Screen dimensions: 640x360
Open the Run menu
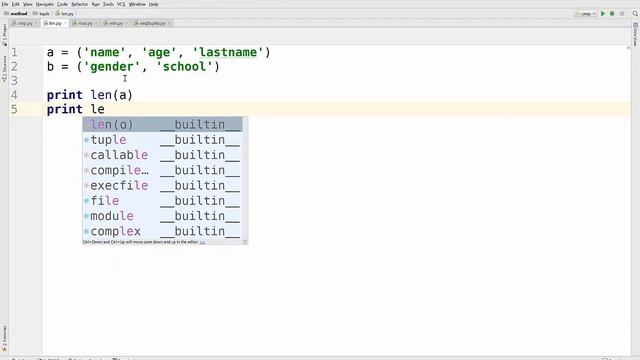click(x=96, y=4)
